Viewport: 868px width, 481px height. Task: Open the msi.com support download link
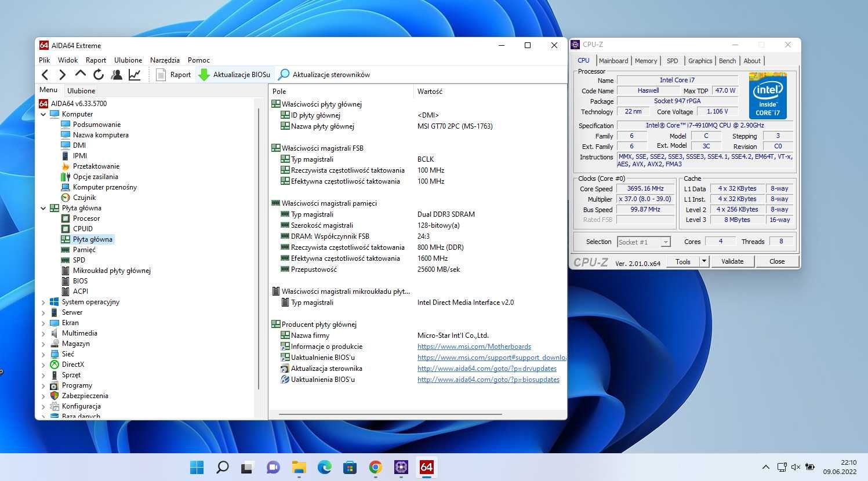coord(492,358)
